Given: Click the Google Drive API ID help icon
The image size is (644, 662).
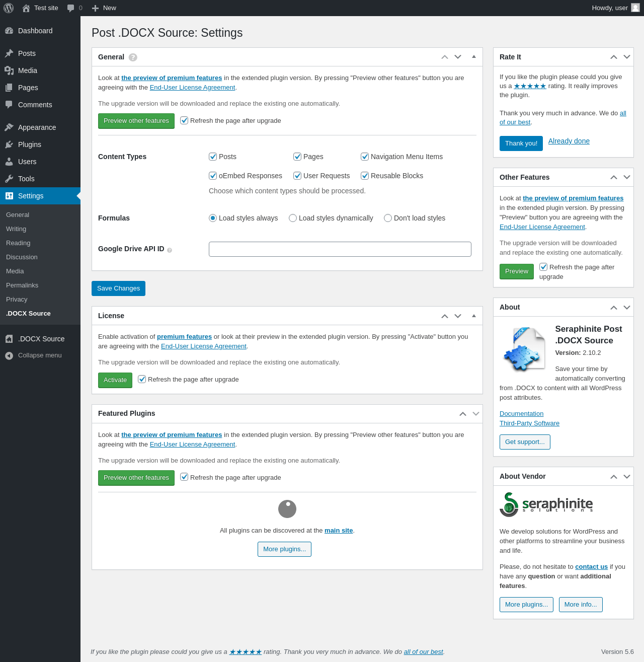Looking at the screenshot, I should tap(170, 250).
